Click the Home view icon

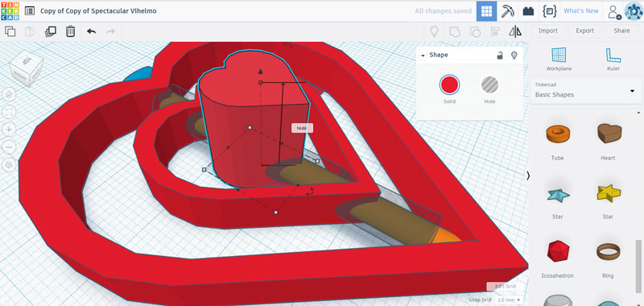(9, 94)
